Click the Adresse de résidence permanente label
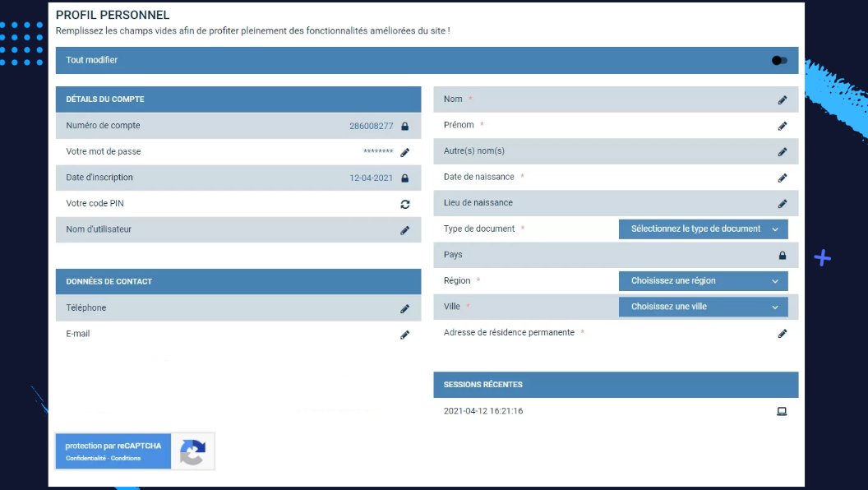 click(509, 332)
